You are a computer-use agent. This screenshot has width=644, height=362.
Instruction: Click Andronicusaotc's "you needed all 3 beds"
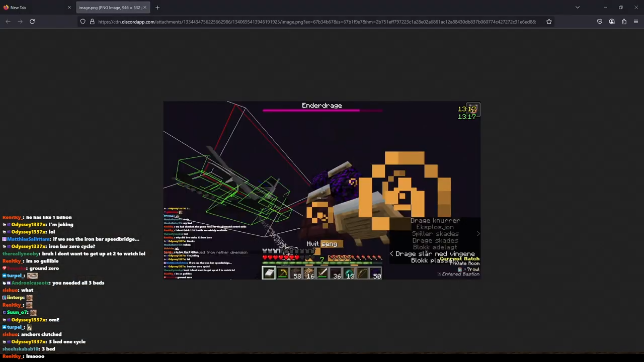[x=53, y=283]
